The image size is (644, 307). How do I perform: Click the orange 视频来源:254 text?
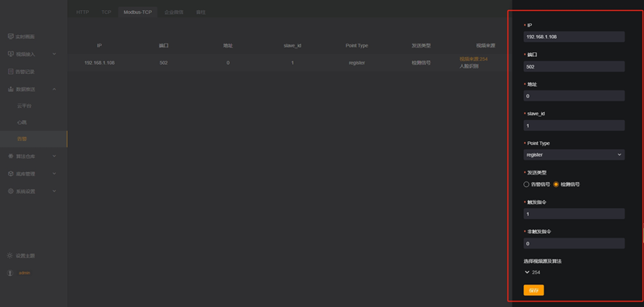(x=473, y=59)
